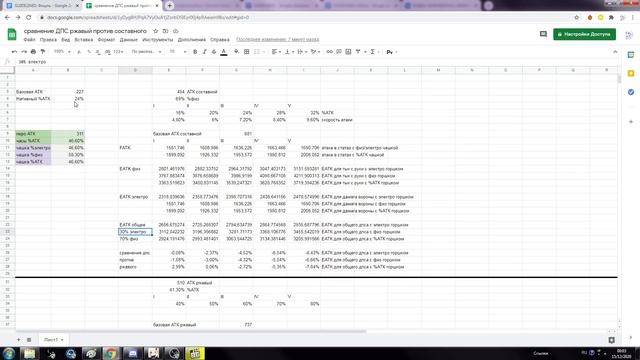Select the Лист1 sheet tab

pyautogui.click(x=53, y=340)
